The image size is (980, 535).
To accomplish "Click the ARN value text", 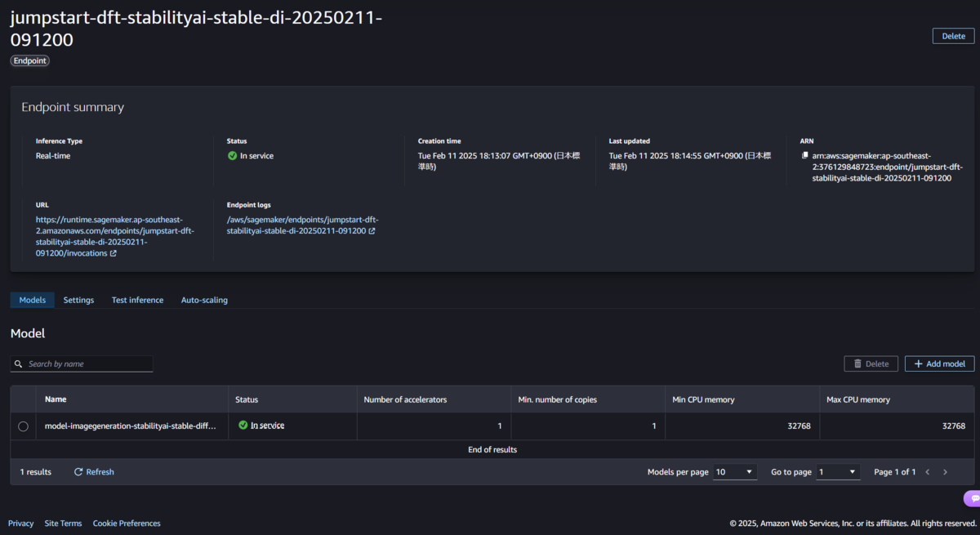I will click(x=888, y=167).
